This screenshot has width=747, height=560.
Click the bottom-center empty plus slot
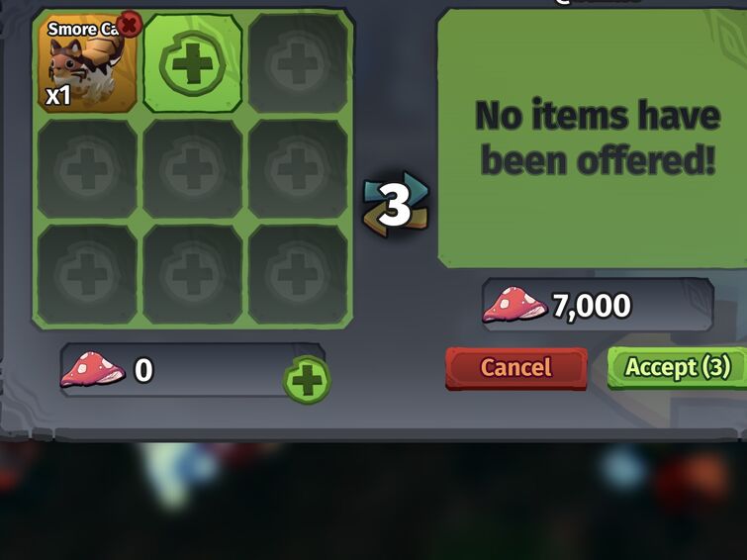click(193, 274)
